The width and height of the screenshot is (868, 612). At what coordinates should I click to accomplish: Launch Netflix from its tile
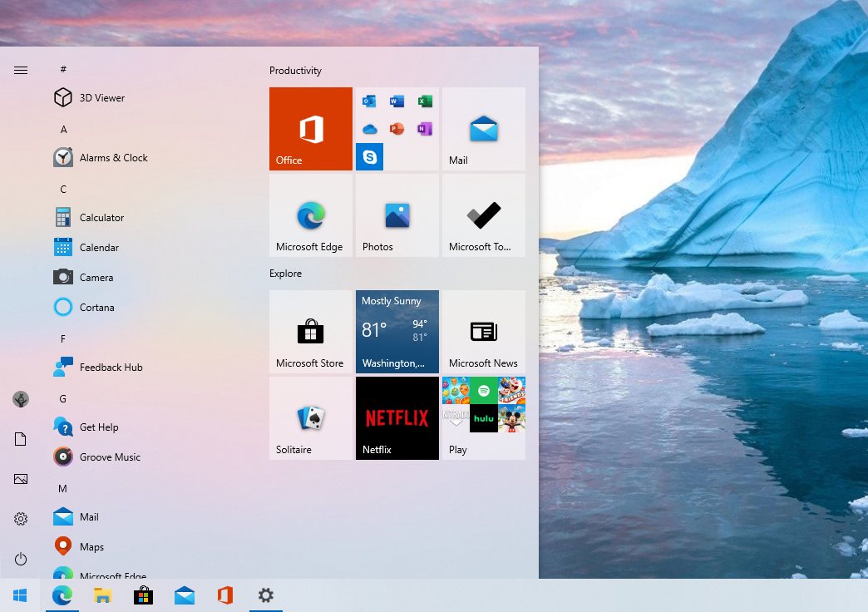(x=397, y=417)
